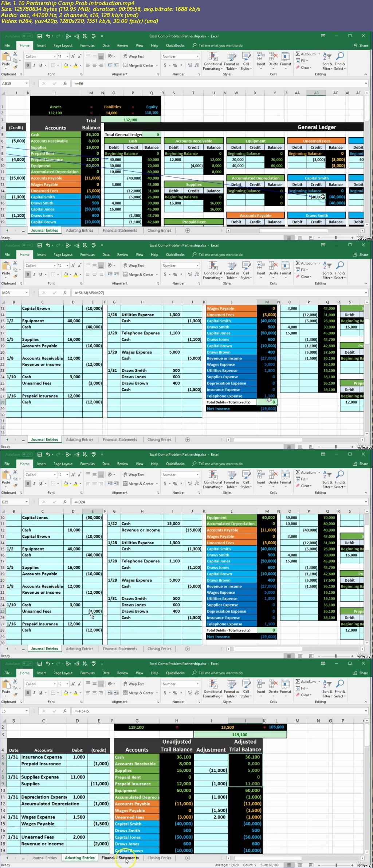Open the Calibri font dropdown in the AB15 window
Viewport: 373px width, 868px height.
coord(55,56)
